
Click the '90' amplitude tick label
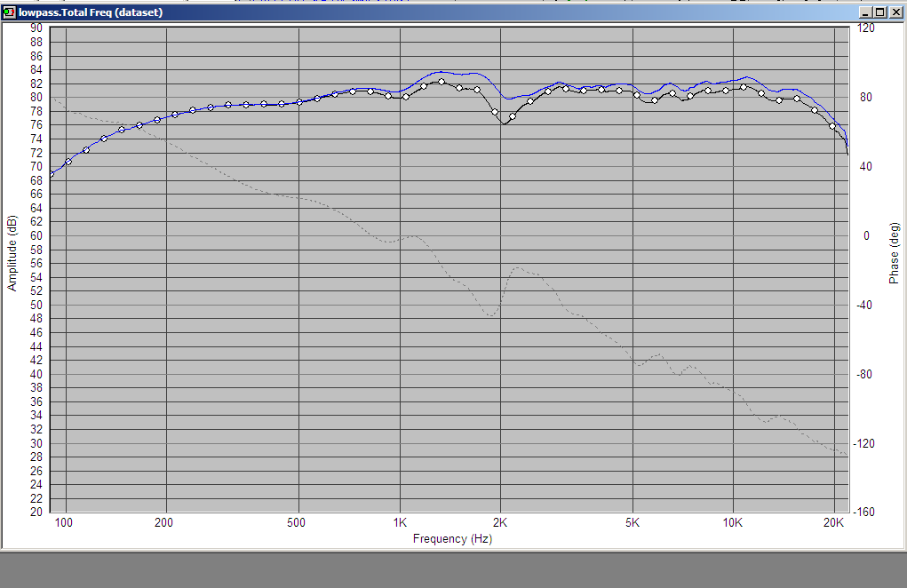(36, 28)
